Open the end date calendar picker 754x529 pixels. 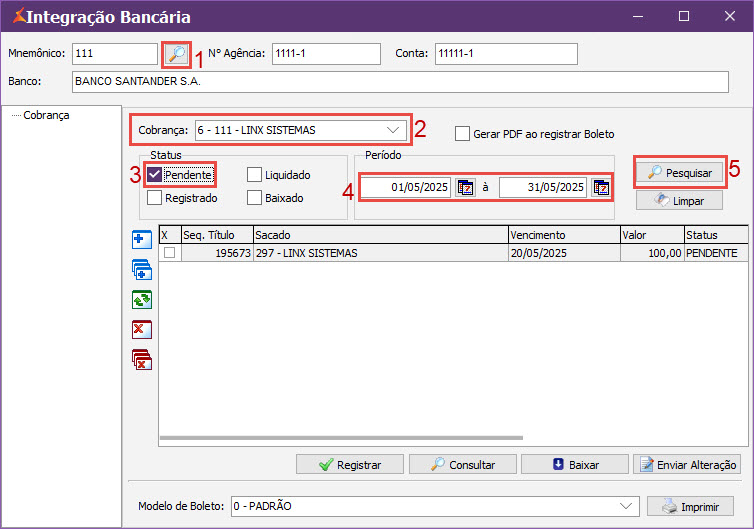click(x=601, y=187)
